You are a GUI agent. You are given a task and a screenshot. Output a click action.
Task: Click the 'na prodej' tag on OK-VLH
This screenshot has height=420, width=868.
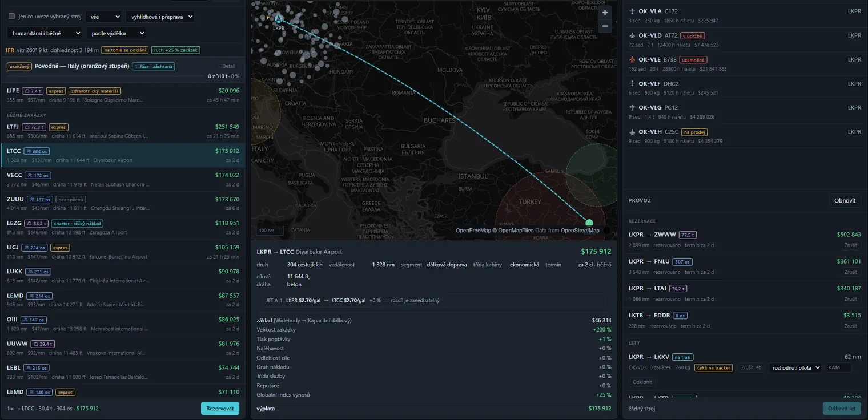694,132
